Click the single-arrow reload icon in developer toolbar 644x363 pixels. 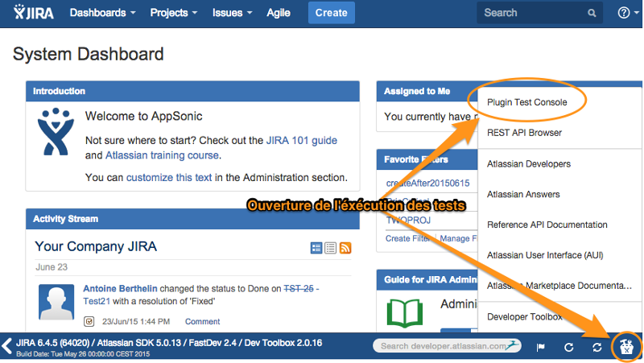[x=569, y=348]
